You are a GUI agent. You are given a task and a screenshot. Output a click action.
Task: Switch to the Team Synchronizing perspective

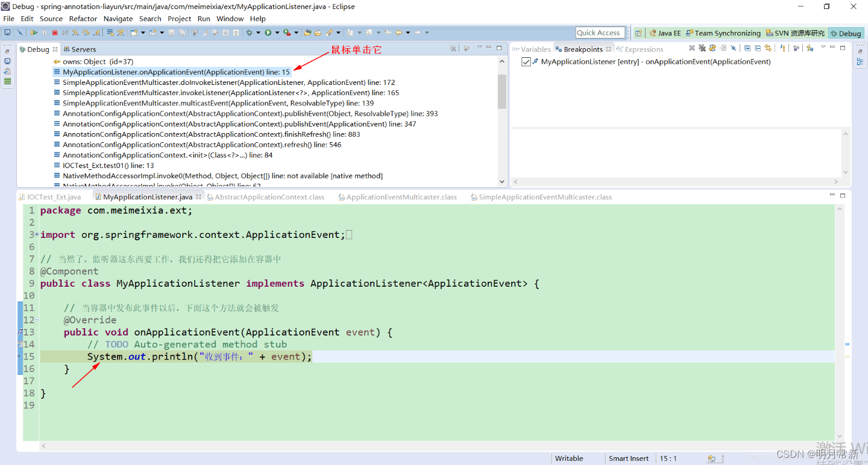click(723, 33)
